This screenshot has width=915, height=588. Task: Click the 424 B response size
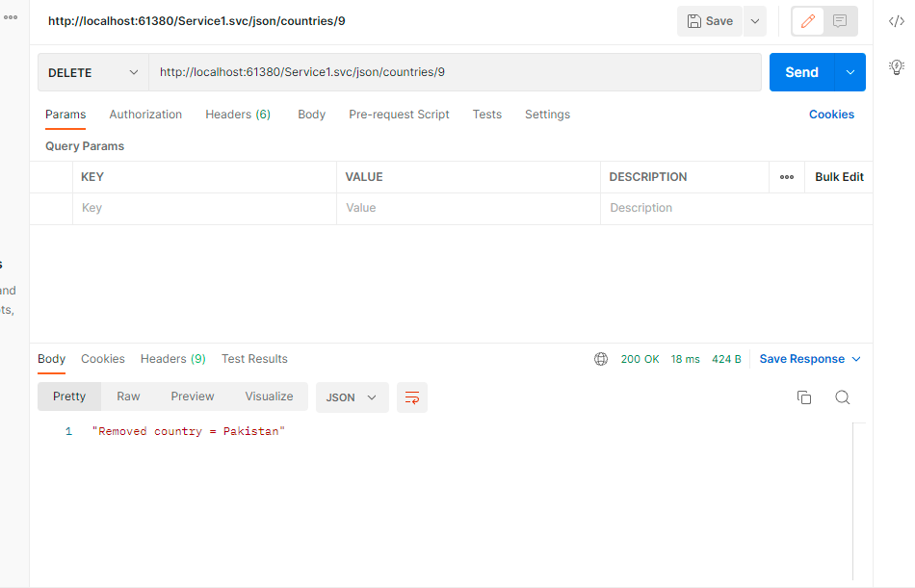point(726,359)
